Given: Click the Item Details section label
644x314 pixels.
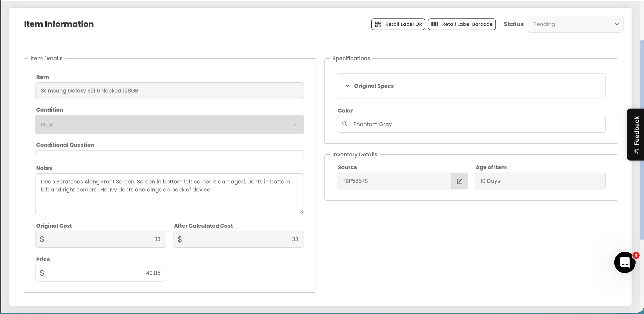Looking at the screenshot, I should coord(46,58).
